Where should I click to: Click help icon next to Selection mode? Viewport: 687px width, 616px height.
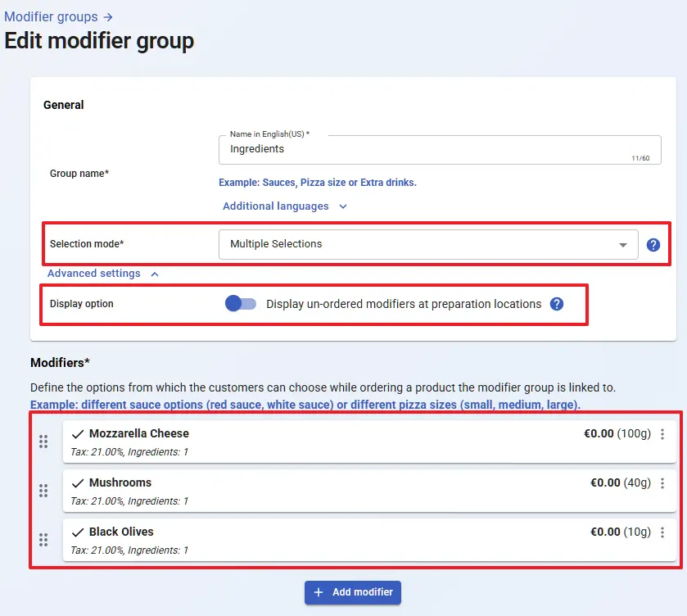pyautogui.click(x=653, y=244)
